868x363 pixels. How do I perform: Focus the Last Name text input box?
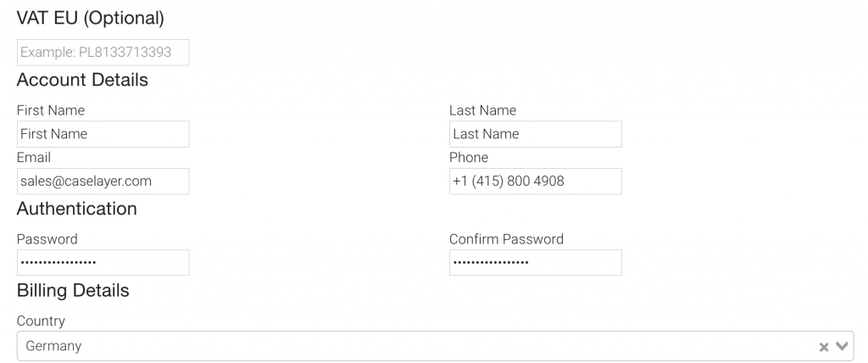point(535,134)
